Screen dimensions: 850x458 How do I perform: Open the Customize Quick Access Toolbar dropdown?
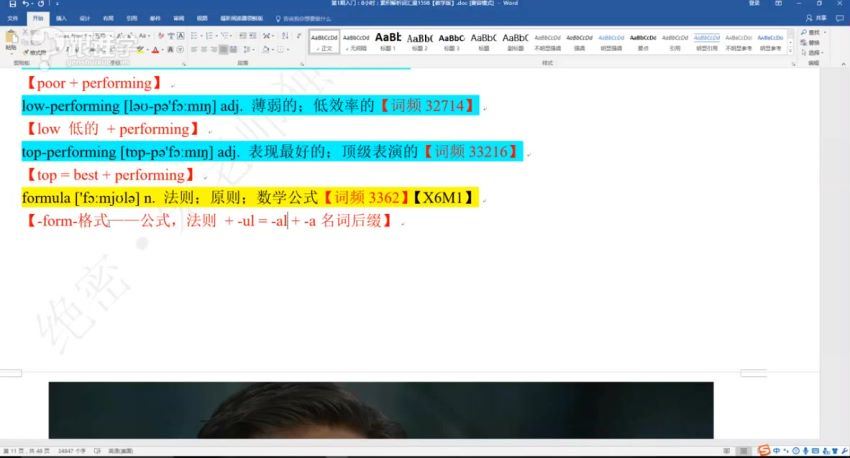point(57,4)
